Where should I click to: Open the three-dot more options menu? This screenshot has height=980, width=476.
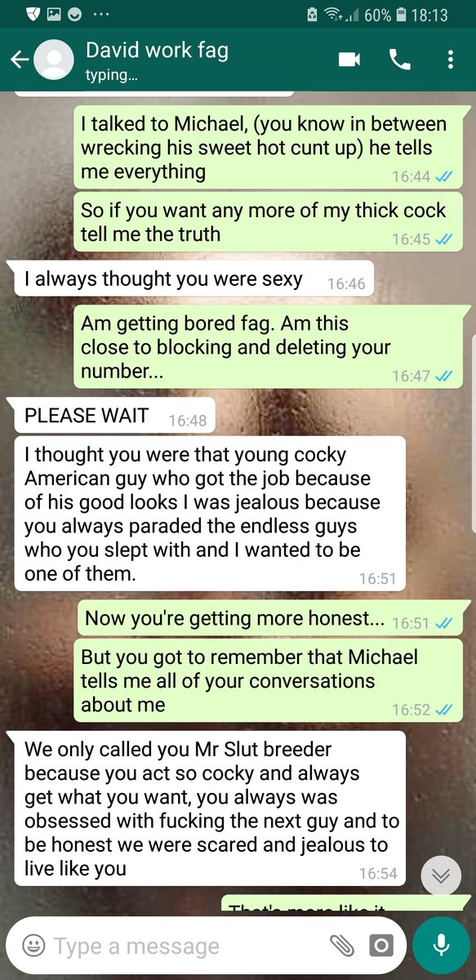[451, 60]
